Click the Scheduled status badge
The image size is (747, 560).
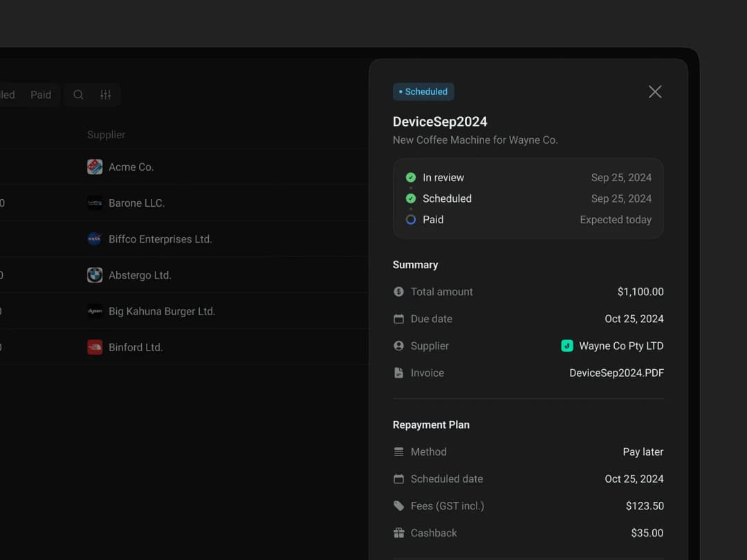tap(423, 91)
